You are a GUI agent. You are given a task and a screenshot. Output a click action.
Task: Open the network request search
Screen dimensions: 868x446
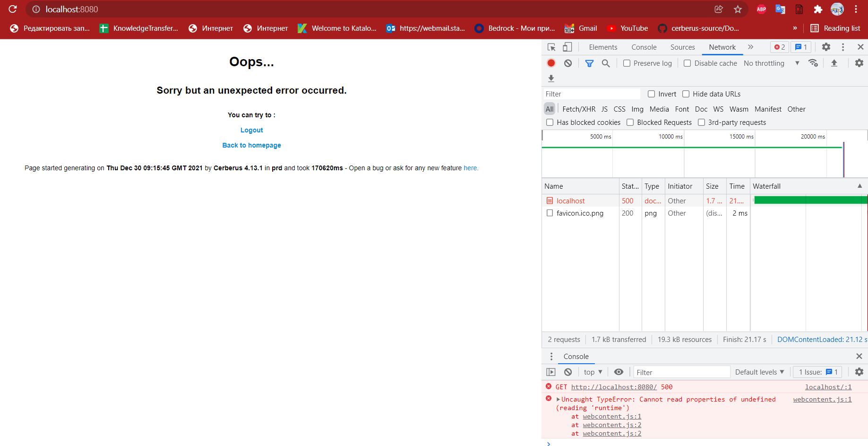pyautogui.click(x=606, y=63)
